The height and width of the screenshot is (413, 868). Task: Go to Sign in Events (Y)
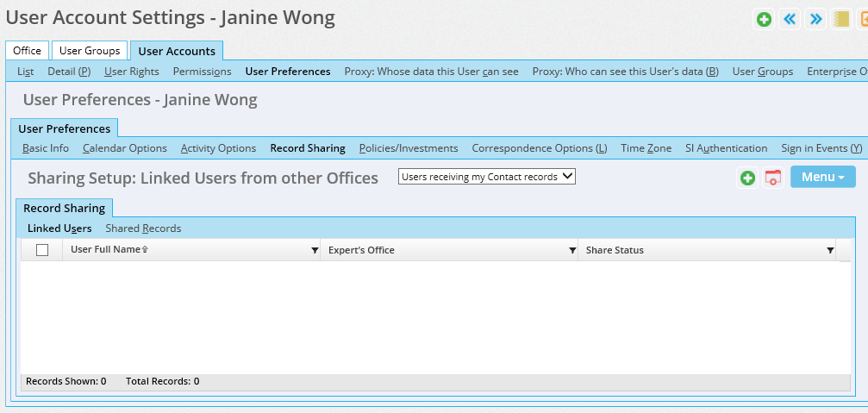coord(822,148)
